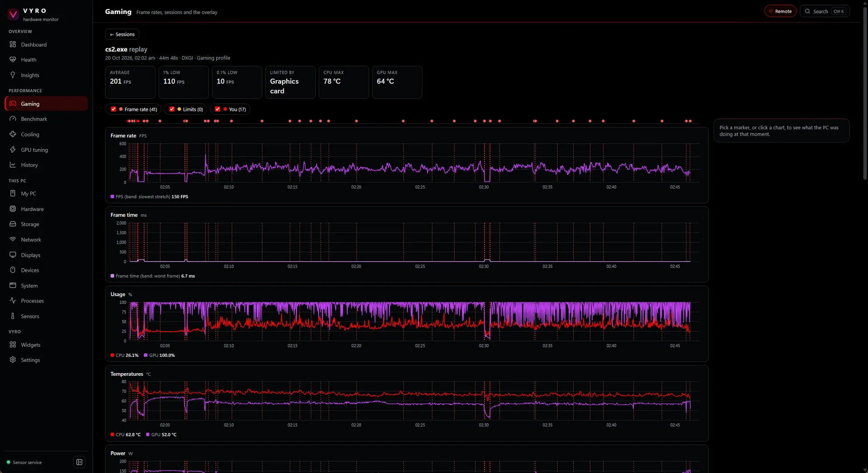Select the Benchmark gauge icon
This screenshot has width=868, height=473.
pos(13,119)
